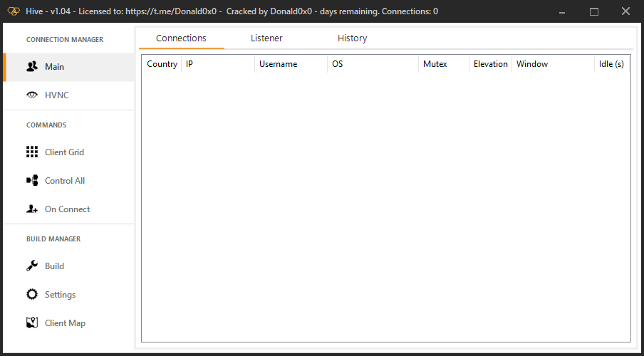This screenshot has height=356, width=644.
Task: Click the Idle (s) column header
Action: pos(611,64)
